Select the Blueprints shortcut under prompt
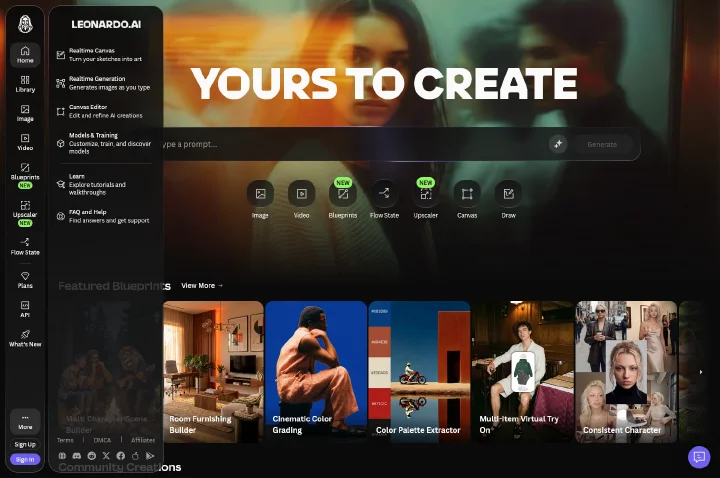The width and height of the screenshot is (720, 478). point(343,199)
